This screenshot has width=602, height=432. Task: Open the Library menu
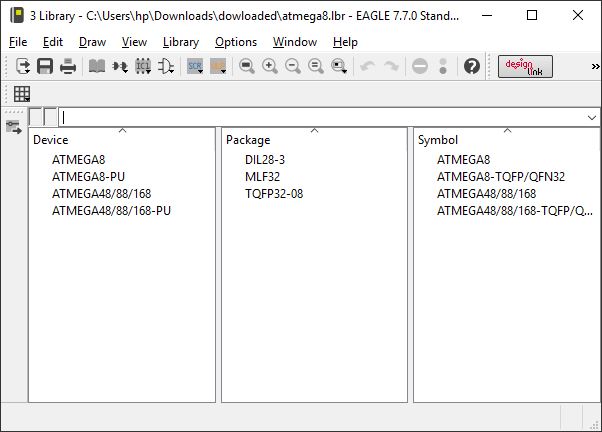point(181,42)
